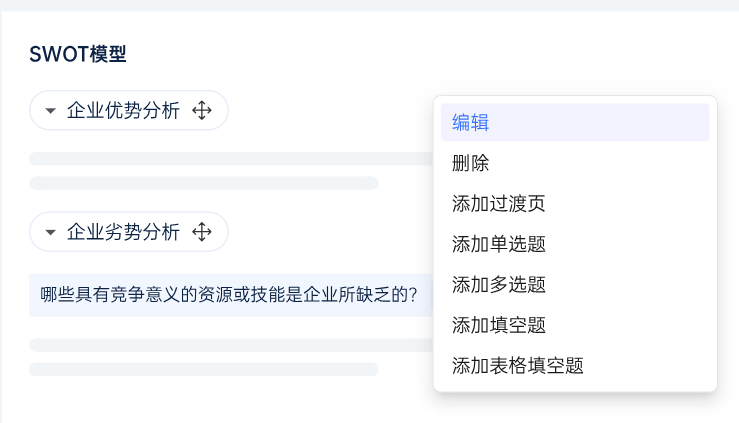Collapse the 企业优势分析 section using its caret
739x423 pixels.
click(x=51, y=111)
